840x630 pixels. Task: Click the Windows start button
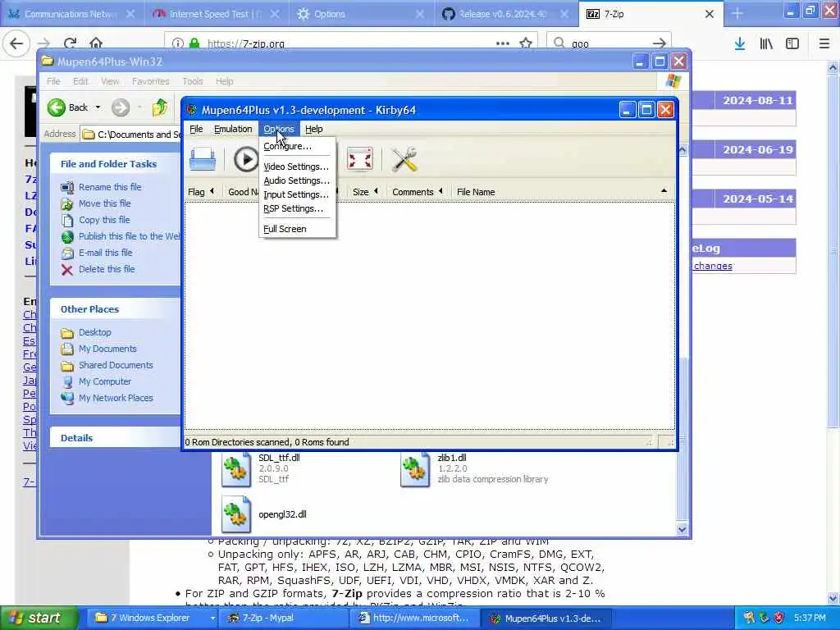[38, 618]
